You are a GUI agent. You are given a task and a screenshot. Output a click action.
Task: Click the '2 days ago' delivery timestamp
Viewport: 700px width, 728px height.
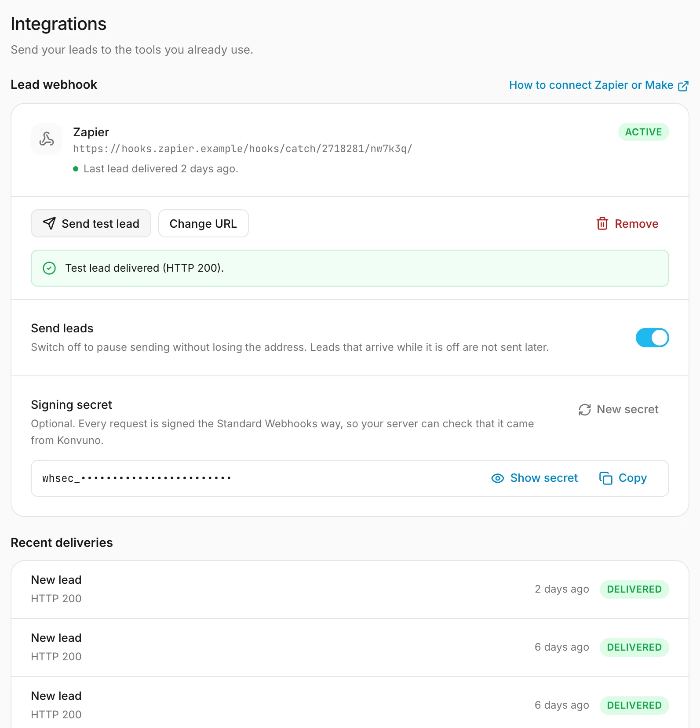[561, 589]
